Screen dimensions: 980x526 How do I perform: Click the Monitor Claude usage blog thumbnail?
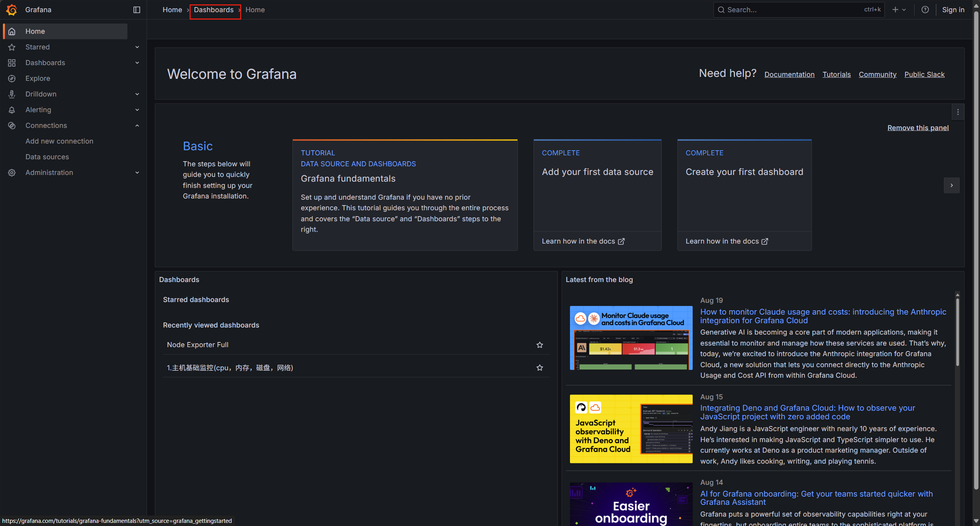tap(631, 338)
